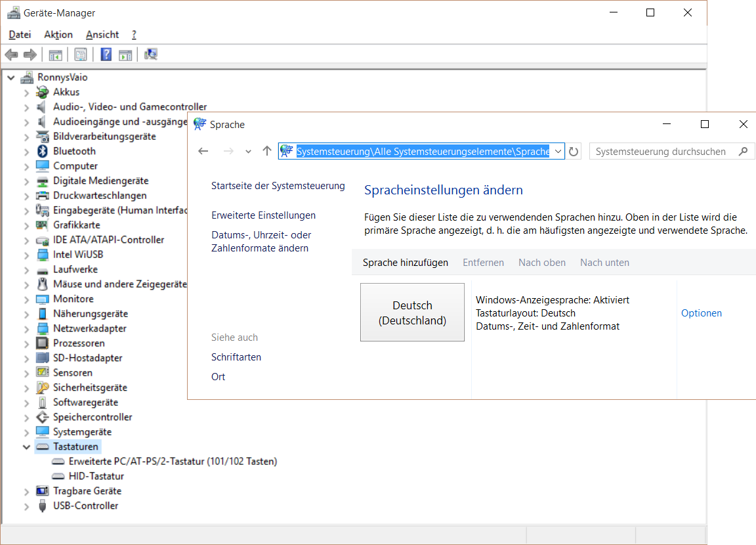Screen dimensions: 756x545
Task: Click the Akkus battery icon
Action: tap(43, 92)
